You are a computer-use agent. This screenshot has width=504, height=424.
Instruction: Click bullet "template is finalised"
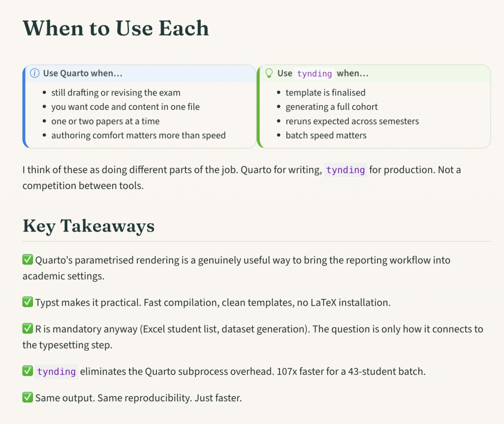[326, 93]
